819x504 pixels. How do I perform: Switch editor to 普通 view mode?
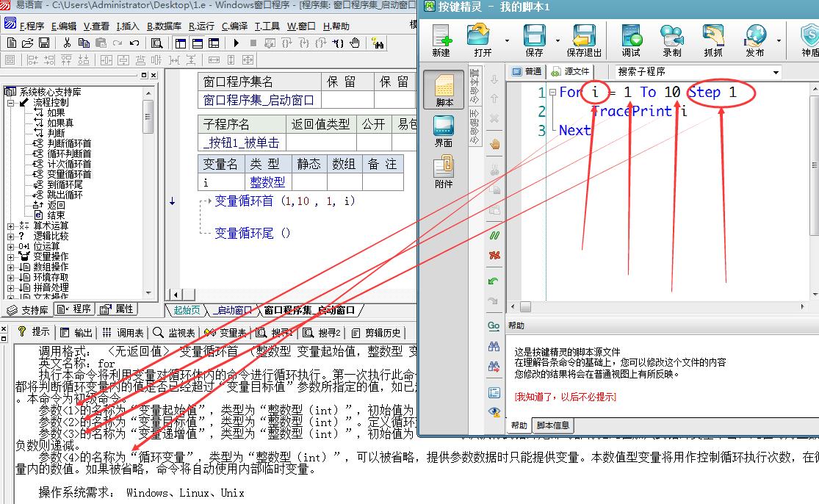527,71
